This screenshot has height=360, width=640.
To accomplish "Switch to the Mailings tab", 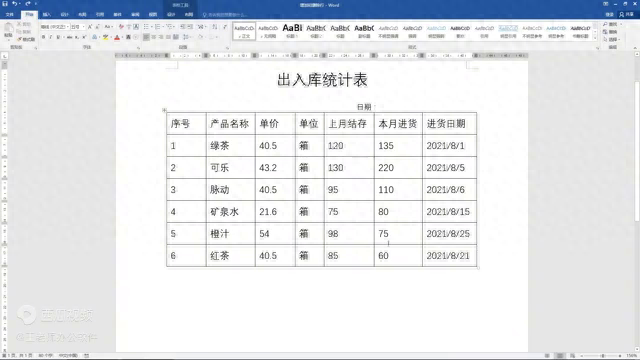I will tap(118, 14).
